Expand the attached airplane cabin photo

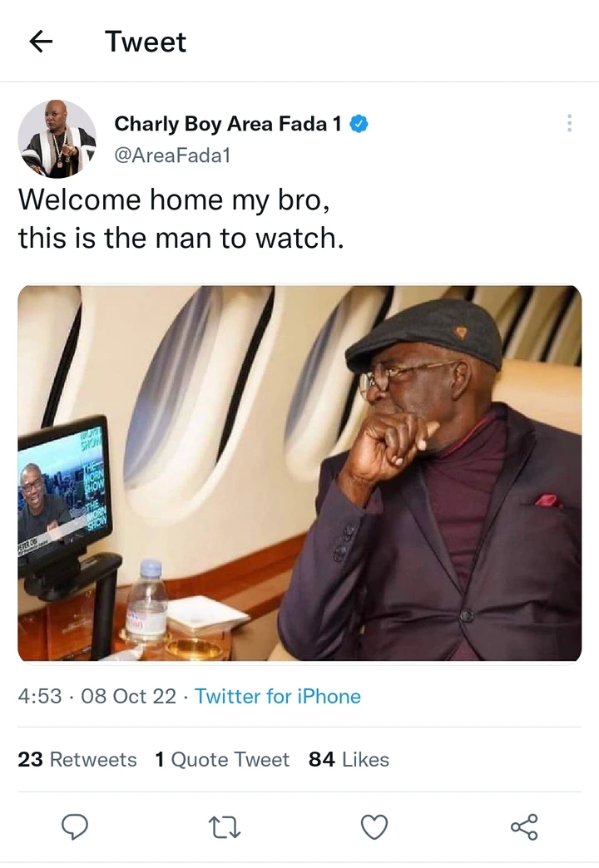point(299,473)
